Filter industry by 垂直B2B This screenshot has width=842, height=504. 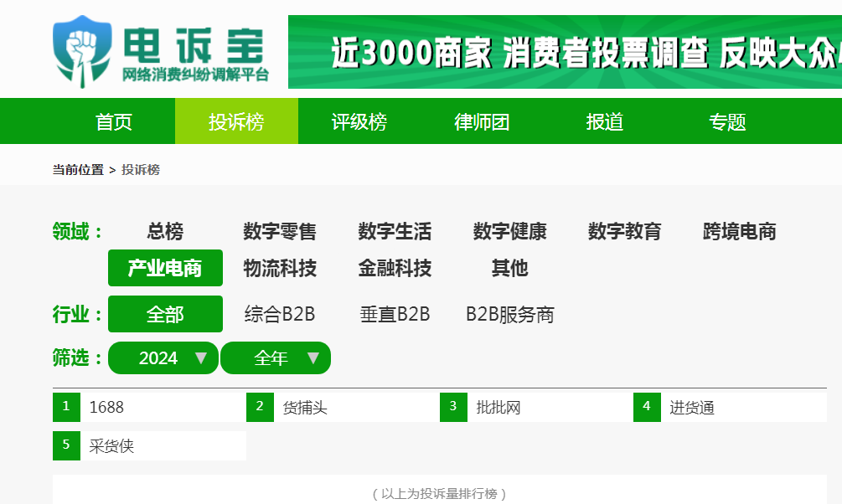[x=395, y=314]
